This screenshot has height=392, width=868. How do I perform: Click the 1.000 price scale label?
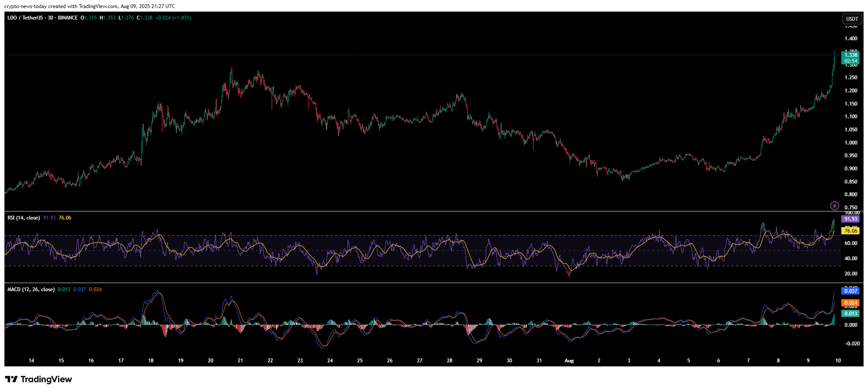(851, 143)
